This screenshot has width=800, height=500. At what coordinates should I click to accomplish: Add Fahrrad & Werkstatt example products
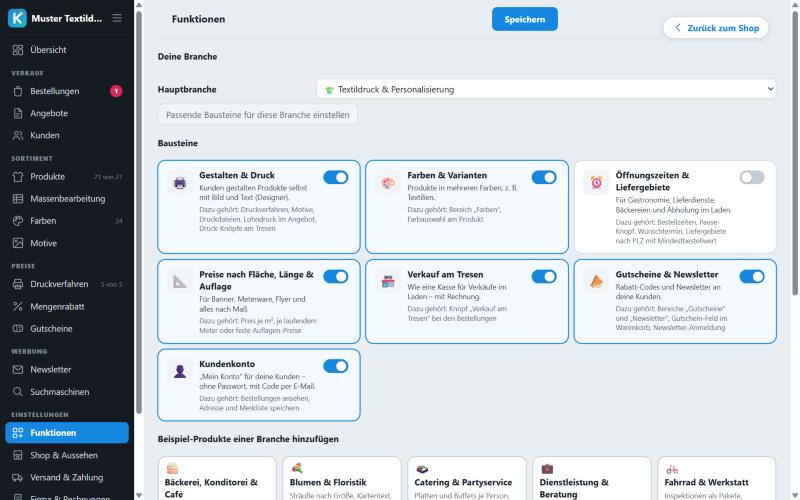717,479
